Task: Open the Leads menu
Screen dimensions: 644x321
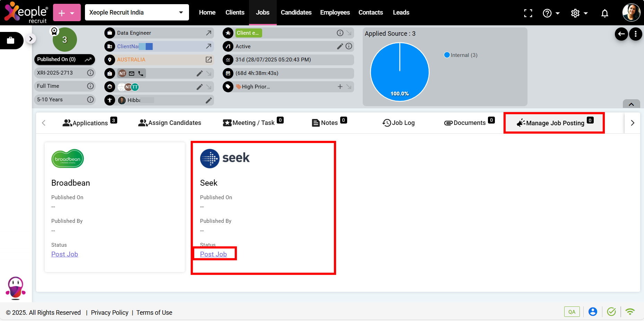Action: [x=401, y=12]
